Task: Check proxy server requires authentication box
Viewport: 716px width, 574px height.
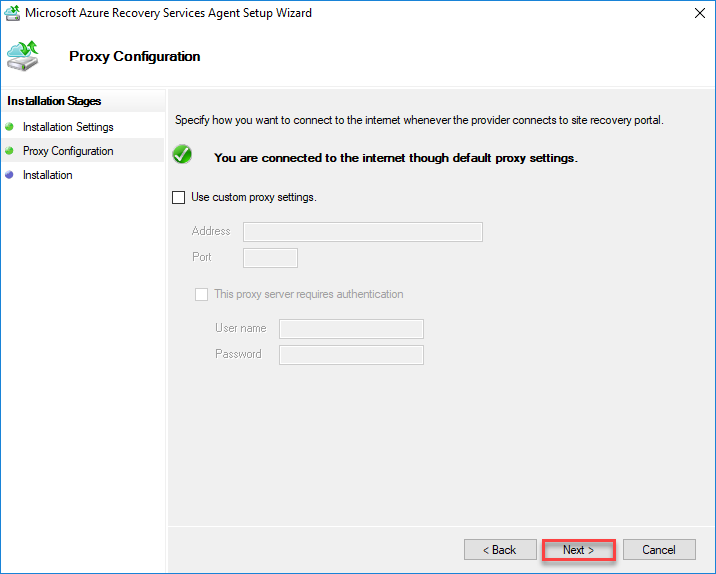Action: (202, 295)
